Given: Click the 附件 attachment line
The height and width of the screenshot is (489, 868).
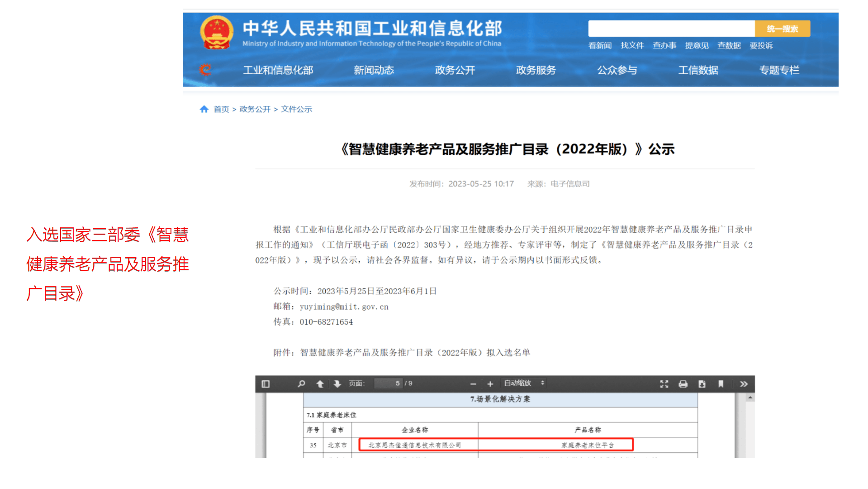Looking at the screenshot, I should (x=402, y=353).
